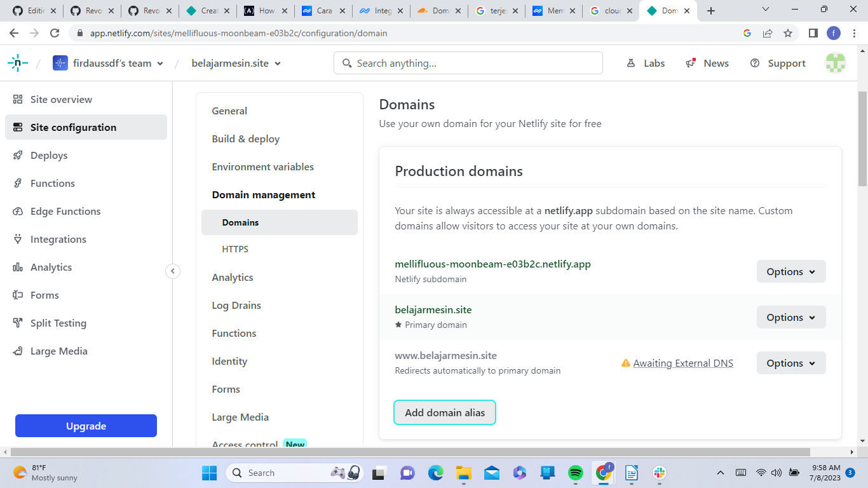Click the Netlify logo
Screen dimensions: 868x488
click(x=17, y=62)
